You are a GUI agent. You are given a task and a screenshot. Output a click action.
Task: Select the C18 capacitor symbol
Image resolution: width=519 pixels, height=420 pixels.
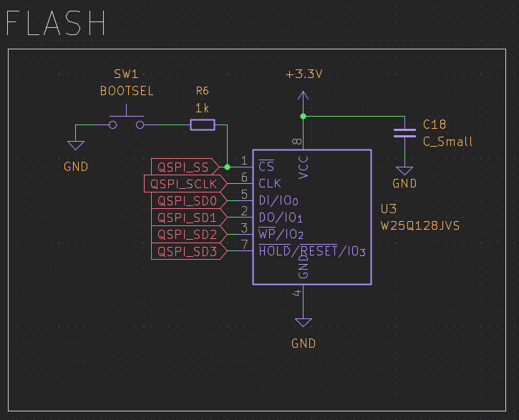click(x=404, y=132)
